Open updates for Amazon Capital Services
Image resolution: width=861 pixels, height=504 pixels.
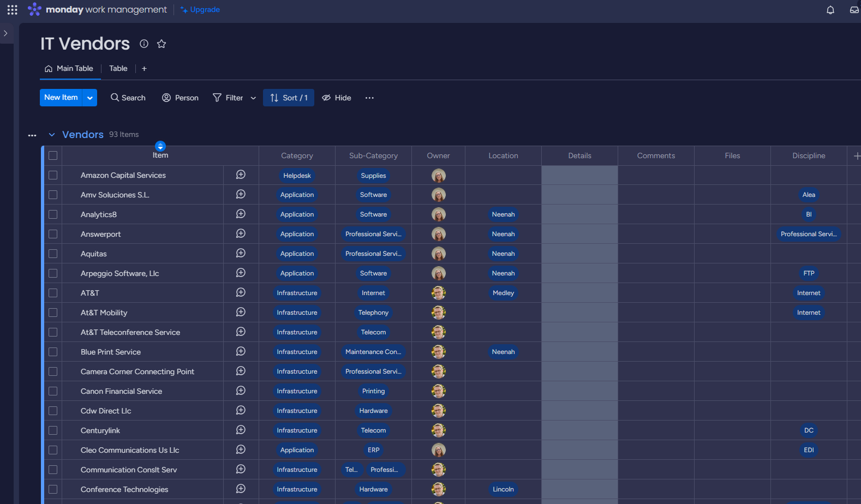241,175
